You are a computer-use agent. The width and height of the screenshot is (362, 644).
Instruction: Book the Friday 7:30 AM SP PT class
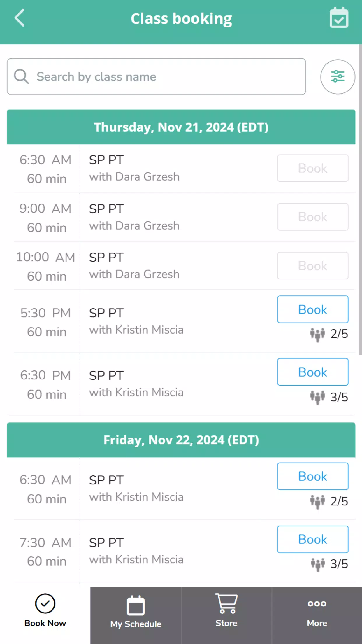coord(313,539)
